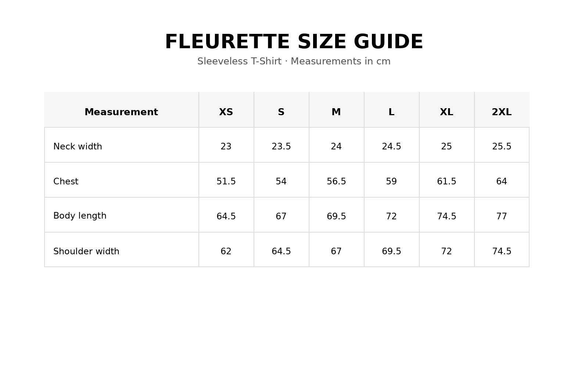
Task: Select the Measurement column header
Action: pyautogui.click(x=121, y=112)
